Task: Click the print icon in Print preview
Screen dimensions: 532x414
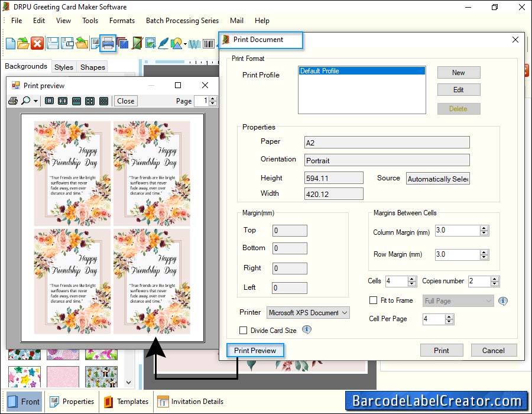Action: coord(12,101)
